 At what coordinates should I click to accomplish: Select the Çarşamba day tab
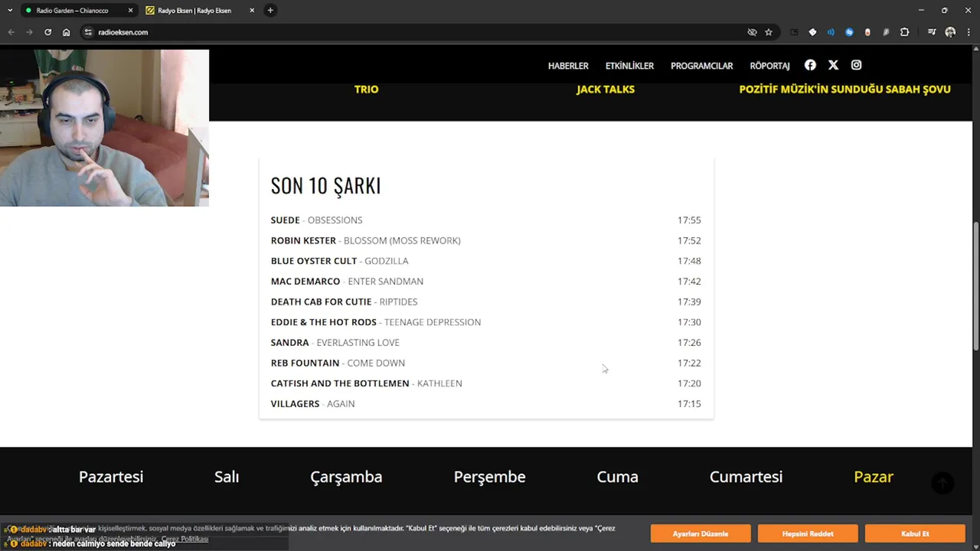(346, 477)
